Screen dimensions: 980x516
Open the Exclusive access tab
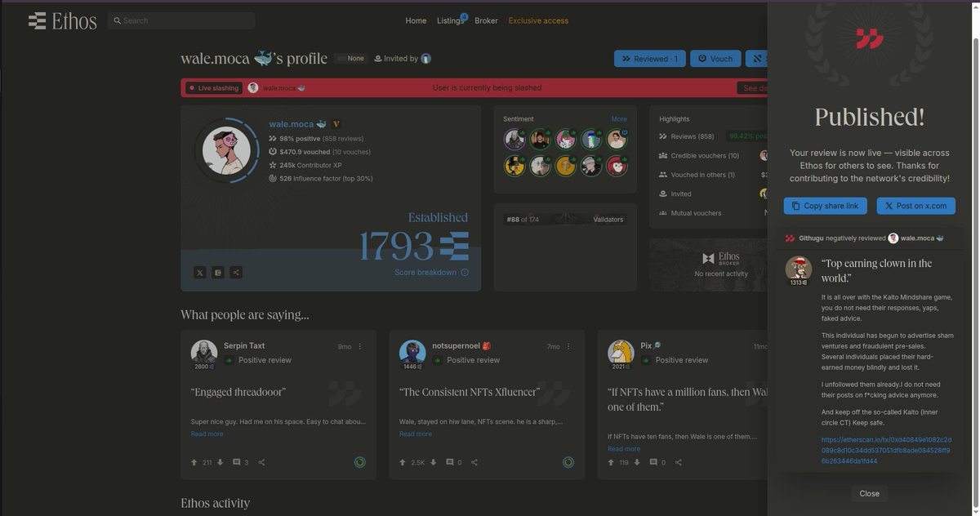(x=538, y=20)
